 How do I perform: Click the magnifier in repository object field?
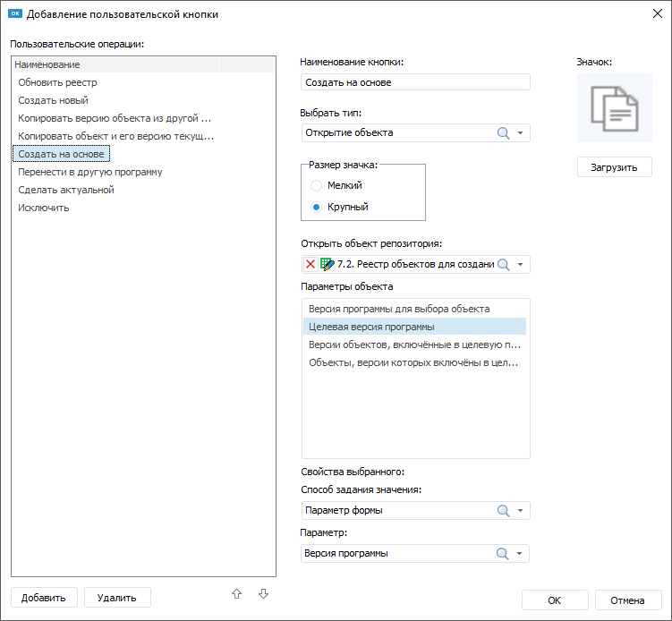[x=503, y=264]
